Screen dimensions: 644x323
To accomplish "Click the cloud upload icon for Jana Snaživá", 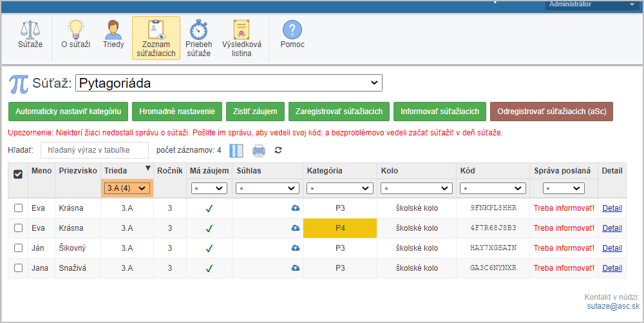I will click(296, 268).
